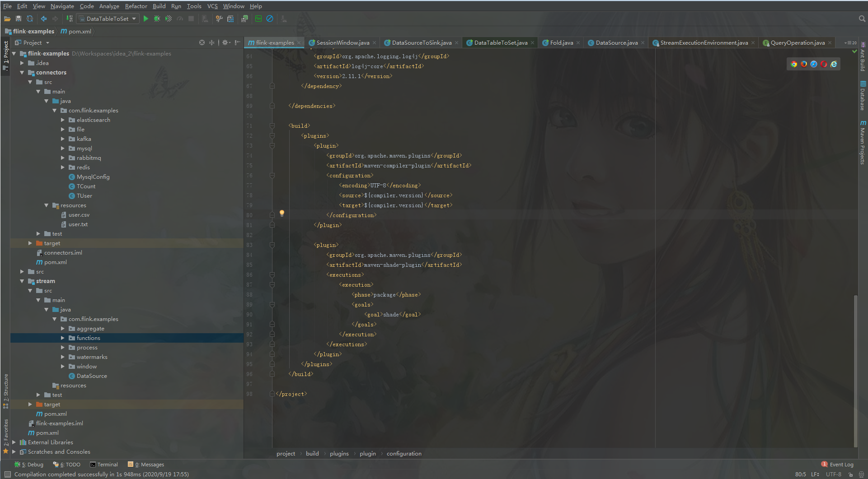Open the Refactor menu
The height and width of the screenshot is (479, 868).
click(136, 6)
